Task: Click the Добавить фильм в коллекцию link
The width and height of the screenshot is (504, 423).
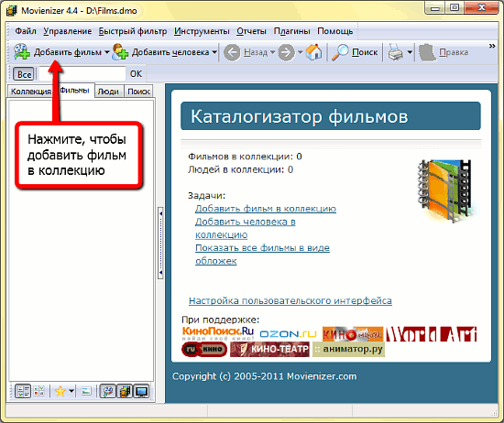Action: (x=266, y=209)
